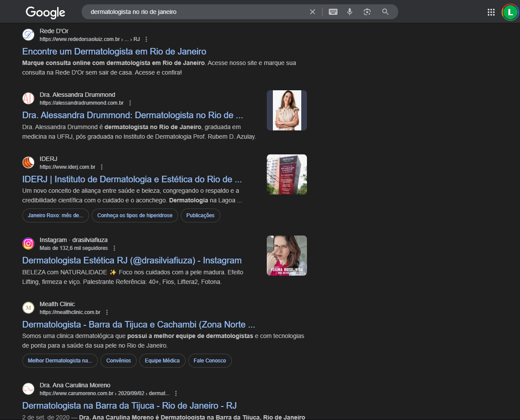Screen dimensions: 520x420
Task: Click the Instagram favicon for drasilviafiuza
Action: point(28,244)
